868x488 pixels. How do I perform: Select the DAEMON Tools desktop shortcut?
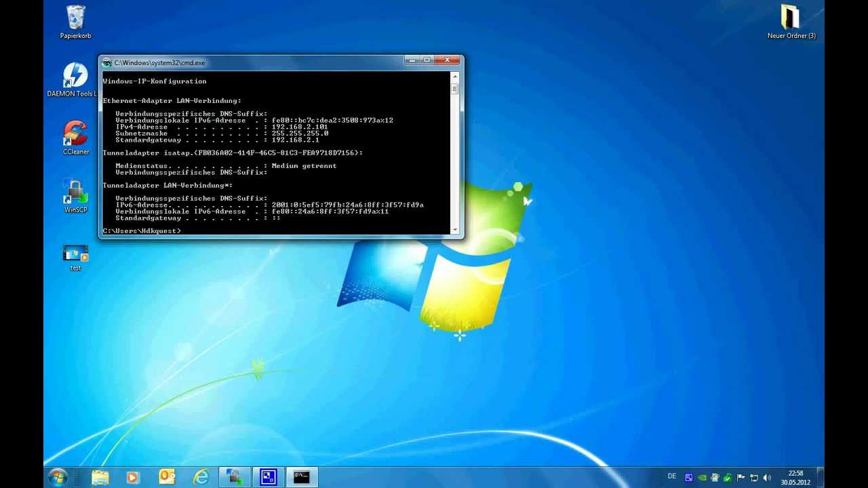coord(73,80)
